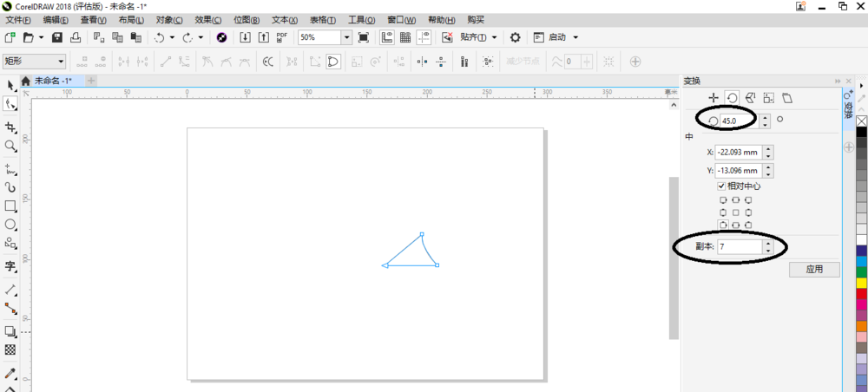
Task: Switch Transform docker to Size mode
Action: (x=768, y=98)
